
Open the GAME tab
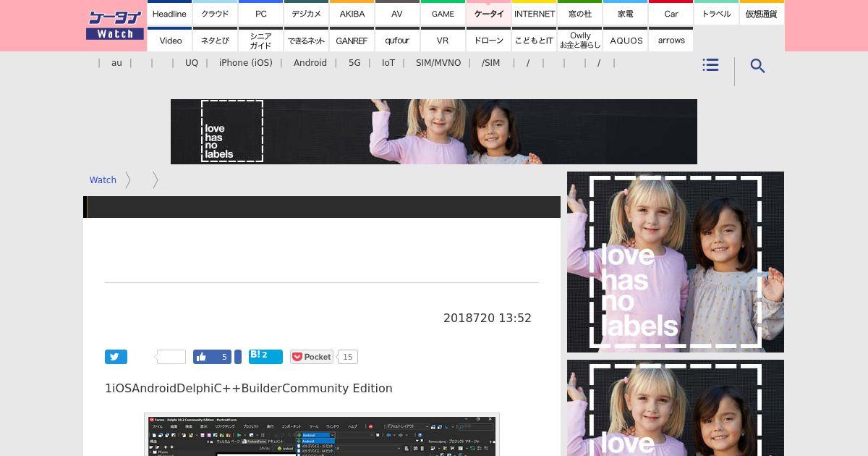443,13
